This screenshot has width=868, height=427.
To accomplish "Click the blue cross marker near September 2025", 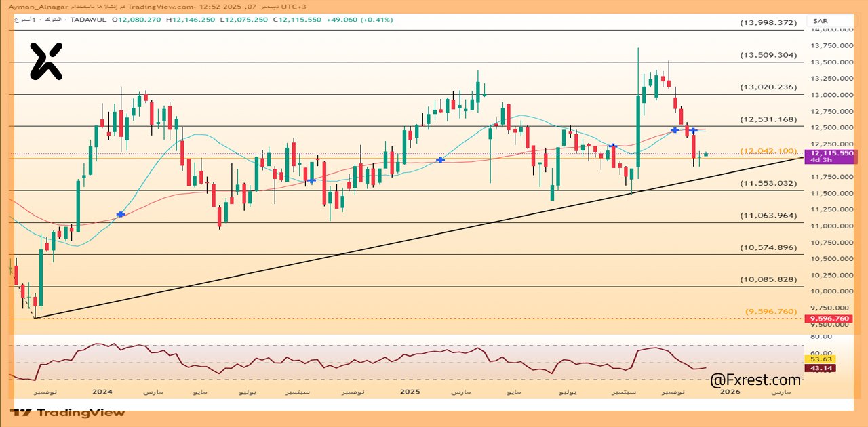I will point(613,146).
